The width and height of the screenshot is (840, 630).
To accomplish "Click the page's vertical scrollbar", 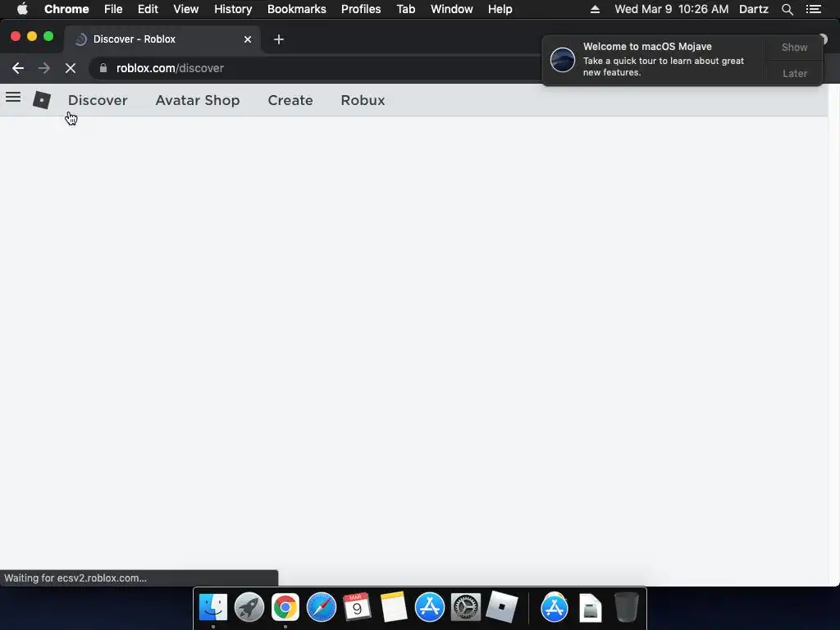I will pyautogui.click(x=833, y=335).
